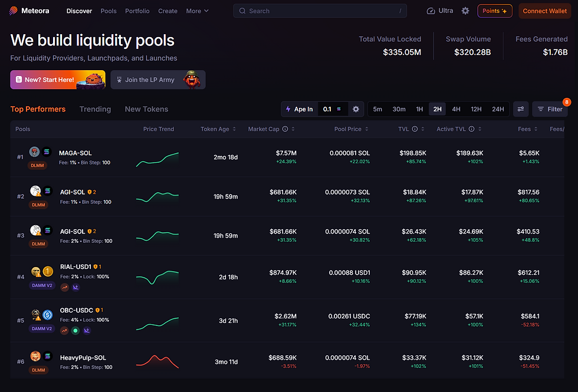Sort by Token Age column
Image resolution: width=578 pixels, height=392 pixels.
218,129
